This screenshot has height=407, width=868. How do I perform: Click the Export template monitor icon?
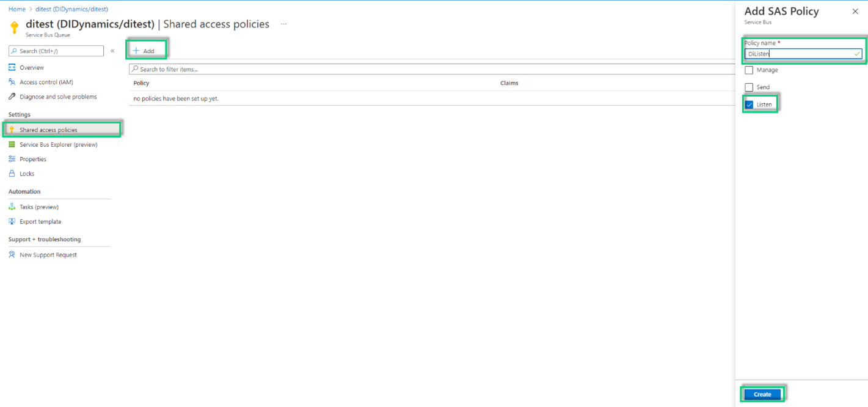coord(12,221)
